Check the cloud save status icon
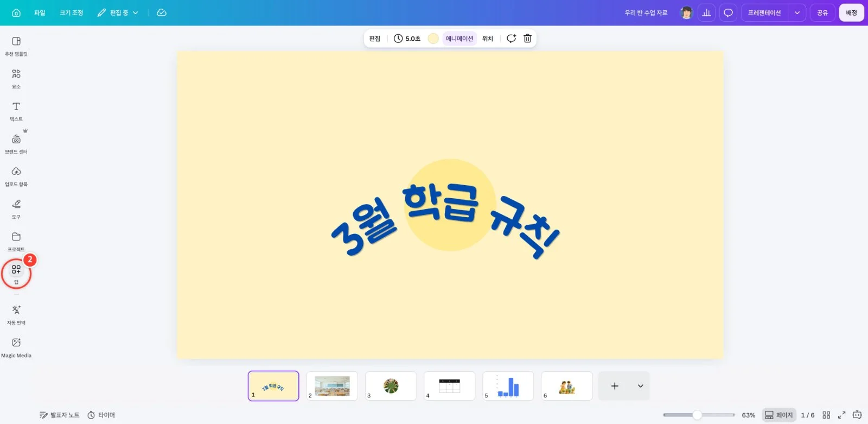 162,12
